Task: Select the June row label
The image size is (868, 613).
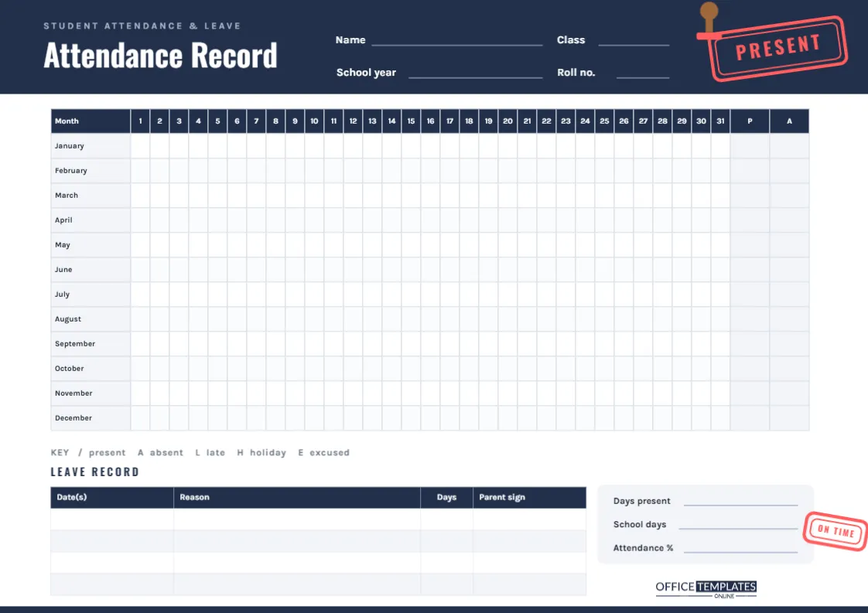Action: click(91, 270)
